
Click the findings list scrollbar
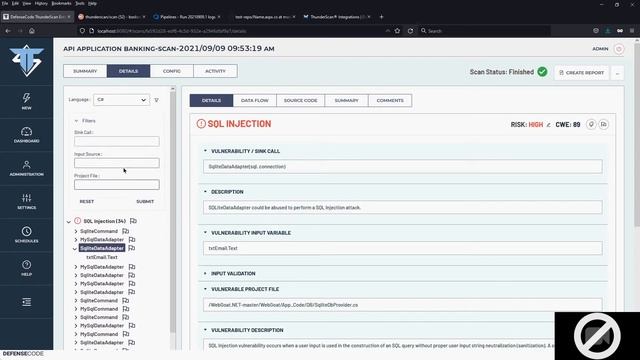(173, 212)
